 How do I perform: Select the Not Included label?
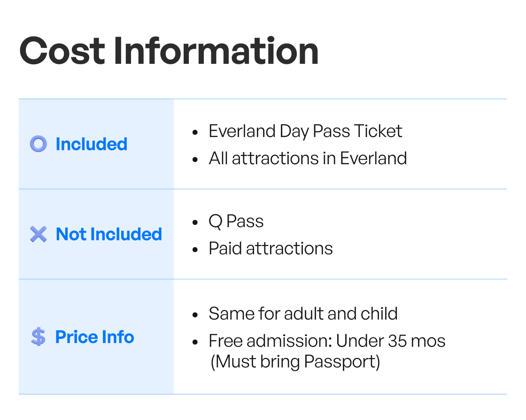[108, 234]
